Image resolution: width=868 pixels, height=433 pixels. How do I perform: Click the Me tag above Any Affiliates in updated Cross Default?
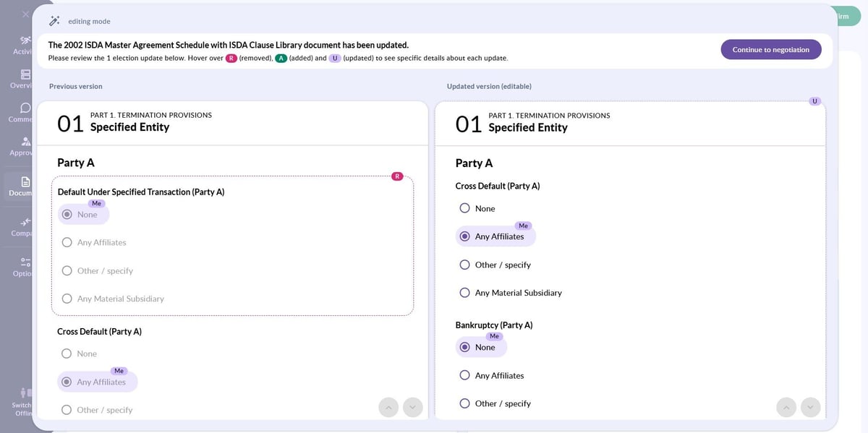[524, 226]
